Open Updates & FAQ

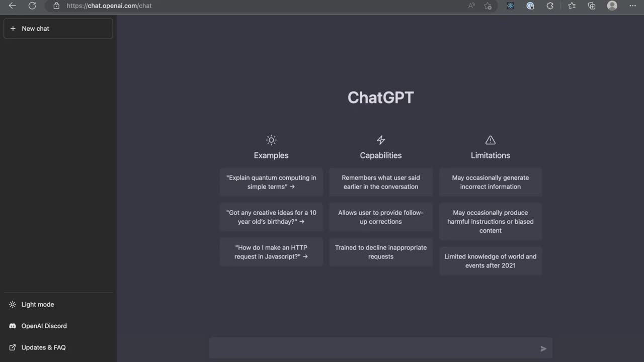[58, 347]
